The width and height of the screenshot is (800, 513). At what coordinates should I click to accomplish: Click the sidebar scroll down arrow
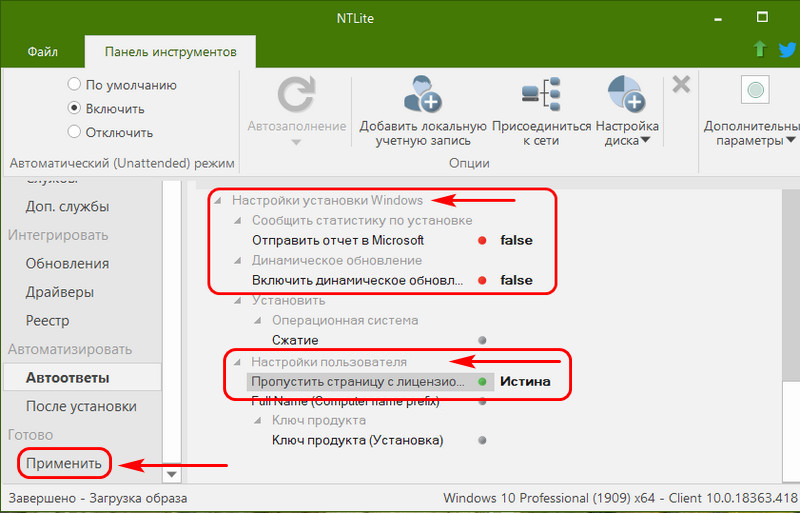(172, 474)
